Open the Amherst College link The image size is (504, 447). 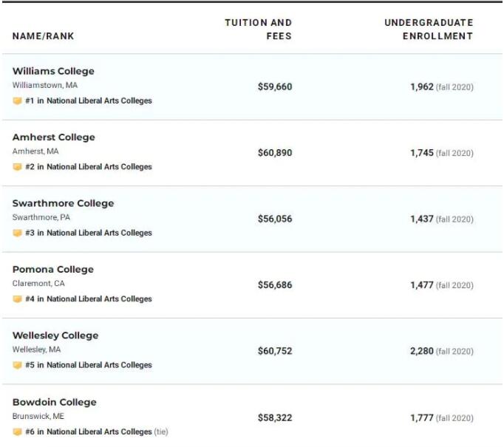pyautogui.click(x=53, y=137)
